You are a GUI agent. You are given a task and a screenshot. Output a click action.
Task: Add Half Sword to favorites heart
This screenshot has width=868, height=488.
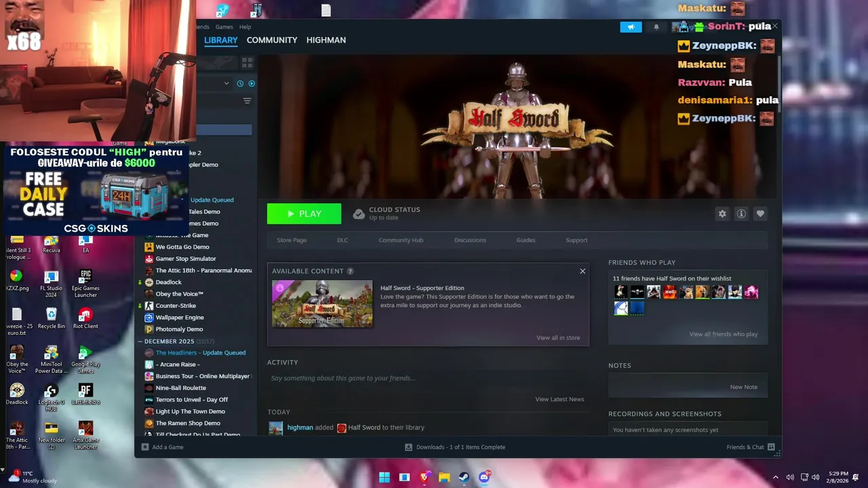(x=760, y=213)
